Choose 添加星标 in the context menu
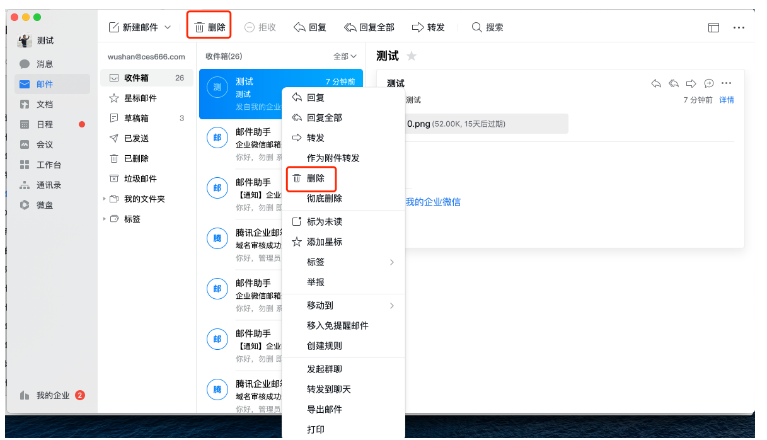The image size is (767, 440). point(327,241)
